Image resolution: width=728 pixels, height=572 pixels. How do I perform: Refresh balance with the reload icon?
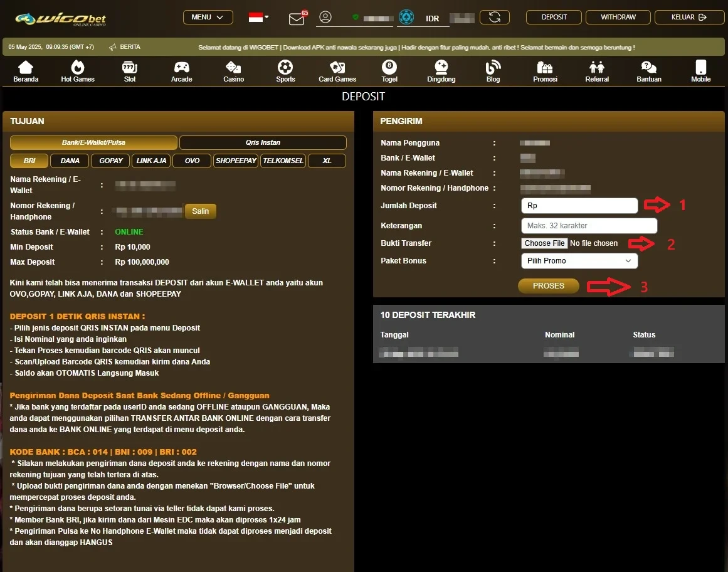tap(495, 17)
